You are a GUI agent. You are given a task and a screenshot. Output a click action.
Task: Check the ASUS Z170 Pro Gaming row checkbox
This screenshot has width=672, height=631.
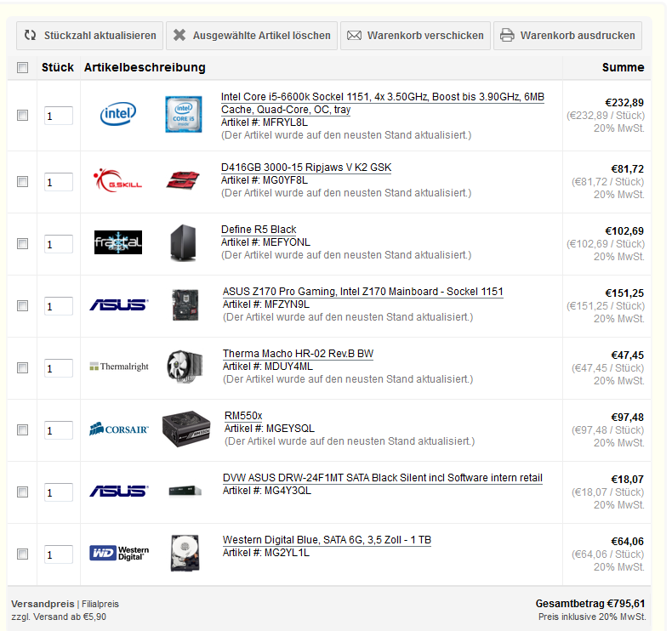point(23,306)
